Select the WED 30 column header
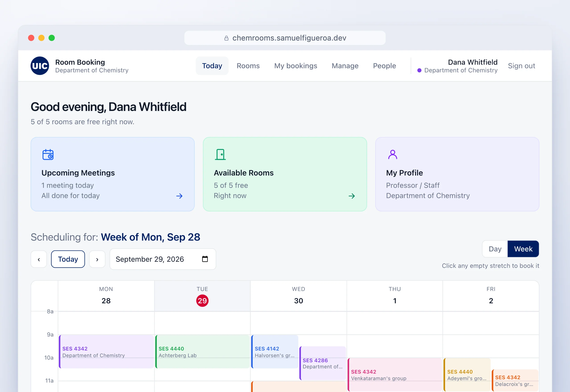The width and height of the screenshot is (570, 392). click(299, 296)
